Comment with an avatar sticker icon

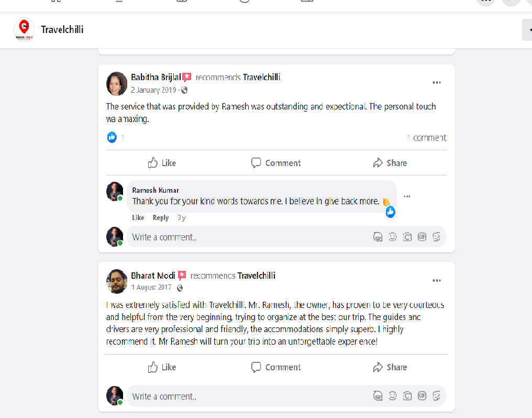pos(378,237)
